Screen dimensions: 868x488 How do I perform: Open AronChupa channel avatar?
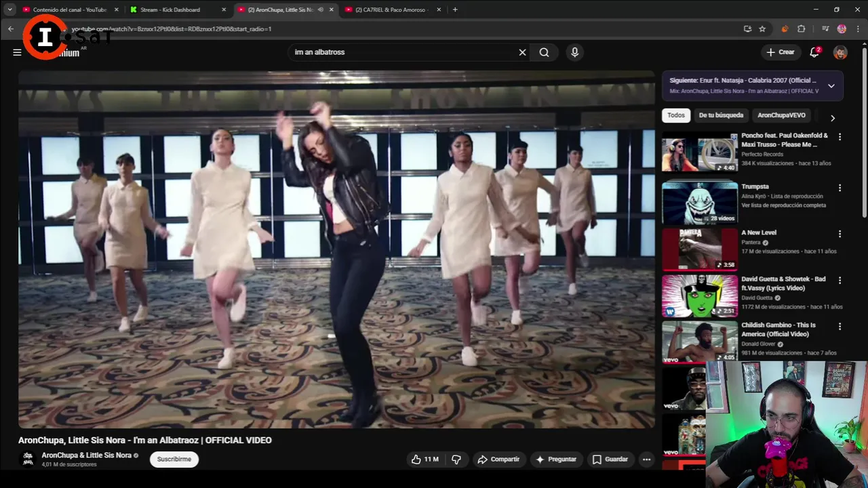coord(28,459)
